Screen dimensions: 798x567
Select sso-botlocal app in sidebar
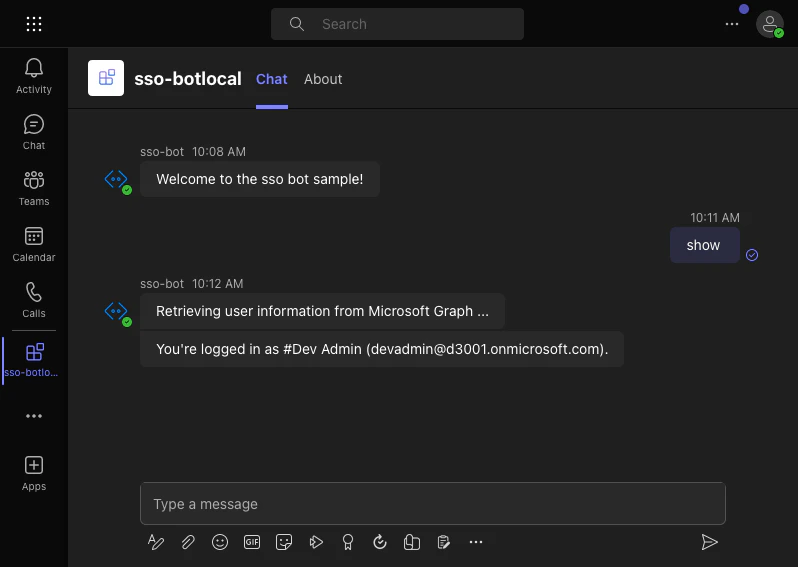(34, 360)
